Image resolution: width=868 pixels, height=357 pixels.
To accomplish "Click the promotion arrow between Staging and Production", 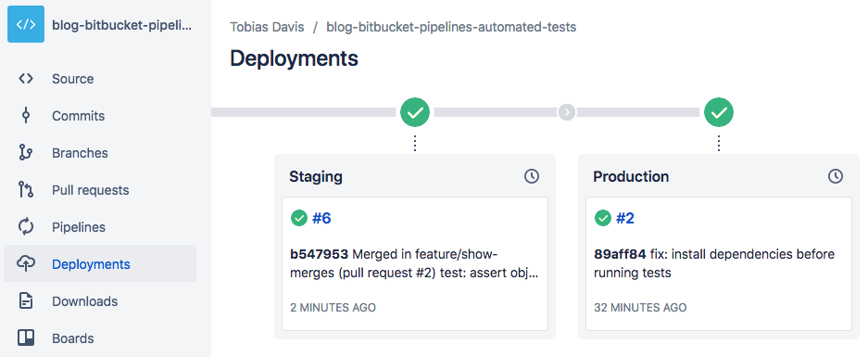I will (567, 112).
